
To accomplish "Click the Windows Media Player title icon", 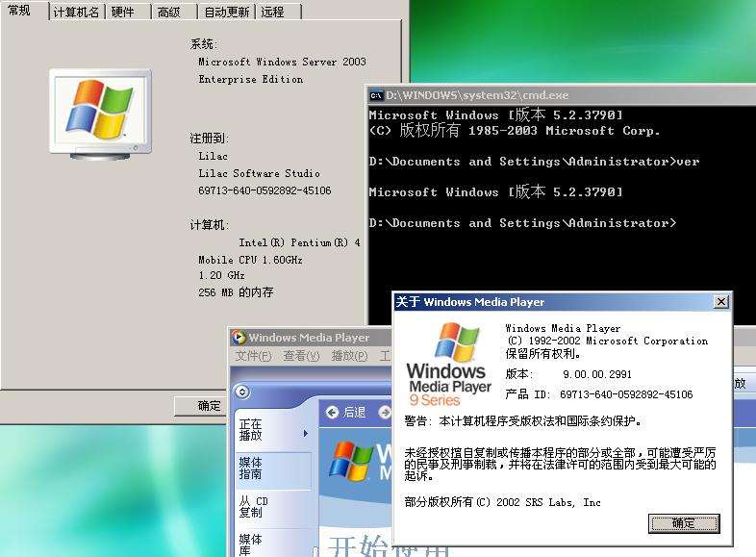I will 239,337.
